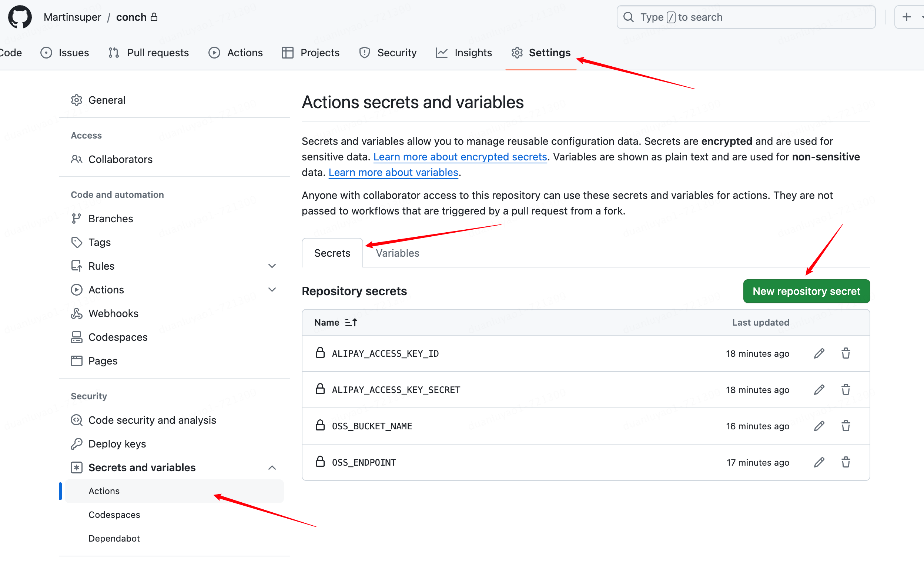Image resolution: width=924 pixels, height=569 pixels.
Task: Delete the ALIPAY_ACCESS_KEY_SECRET secret trash icon
Action: 846,389
